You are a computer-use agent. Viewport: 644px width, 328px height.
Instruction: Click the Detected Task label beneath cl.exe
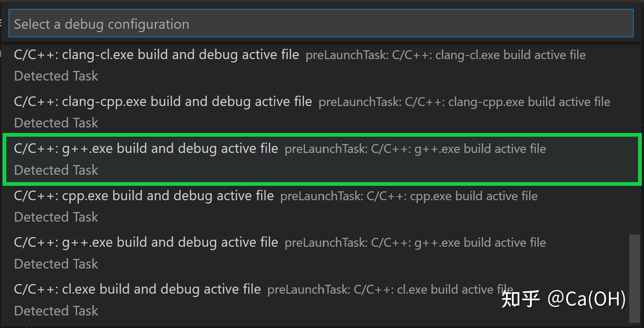(56, 311)
